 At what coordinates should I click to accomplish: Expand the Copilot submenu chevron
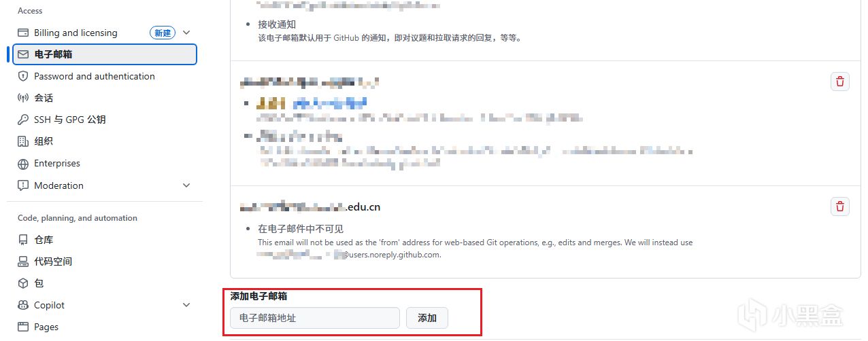click(x=187, y=305)
